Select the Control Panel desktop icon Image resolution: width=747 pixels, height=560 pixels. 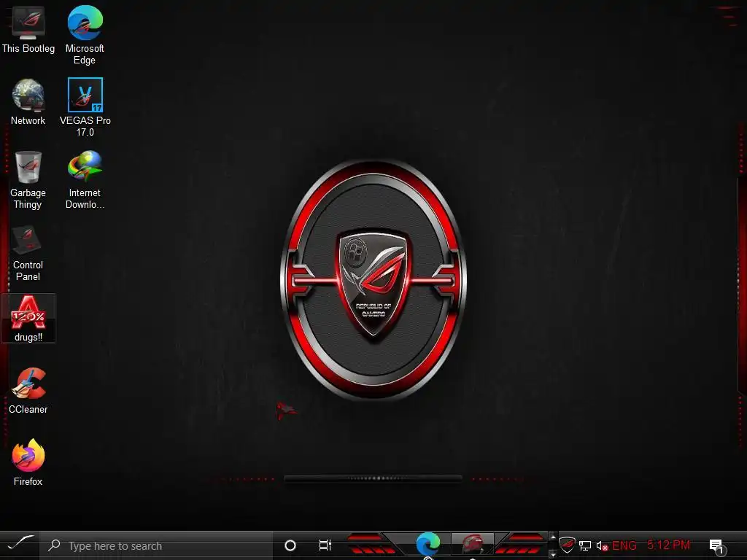[x=28, y=253]
